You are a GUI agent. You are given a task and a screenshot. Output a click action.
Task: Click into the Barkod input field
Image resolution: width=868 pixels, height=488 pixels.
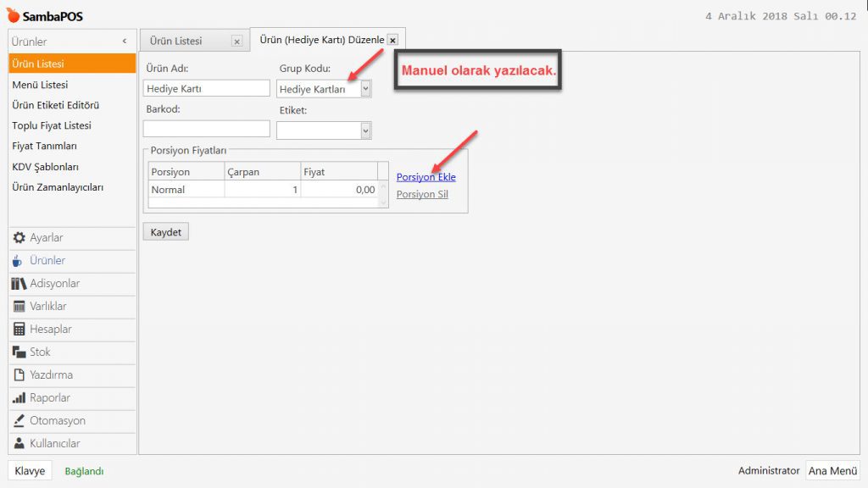click(x=206, y=129)
